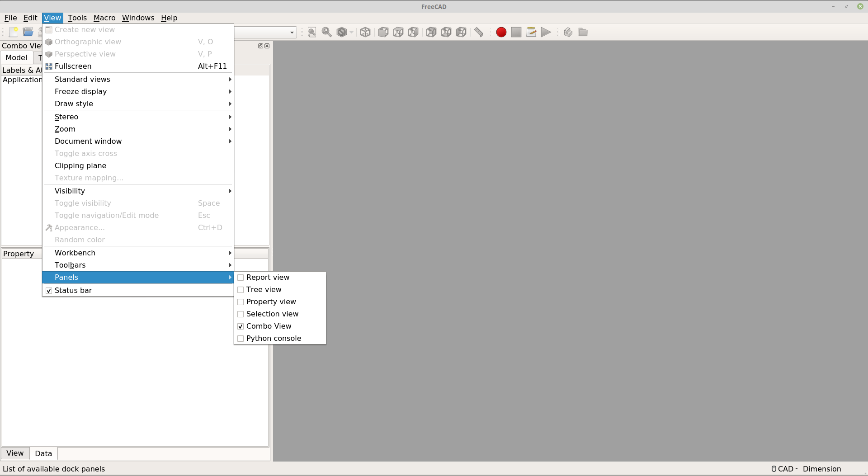Image resolution: width=868 pixels, height=476 pixels.
Task: Click the Fit all zoom icon
Action: point(312,32)
